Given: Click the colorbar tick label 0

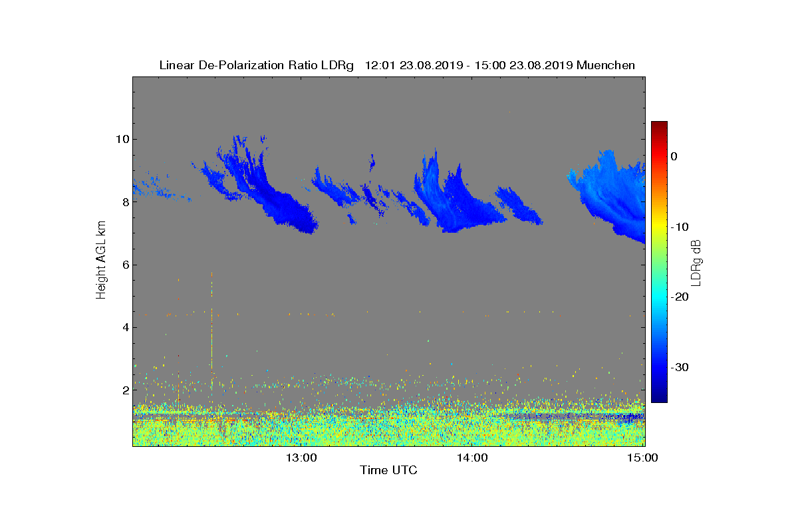Looking at the screenshot, I should (674, 156).
